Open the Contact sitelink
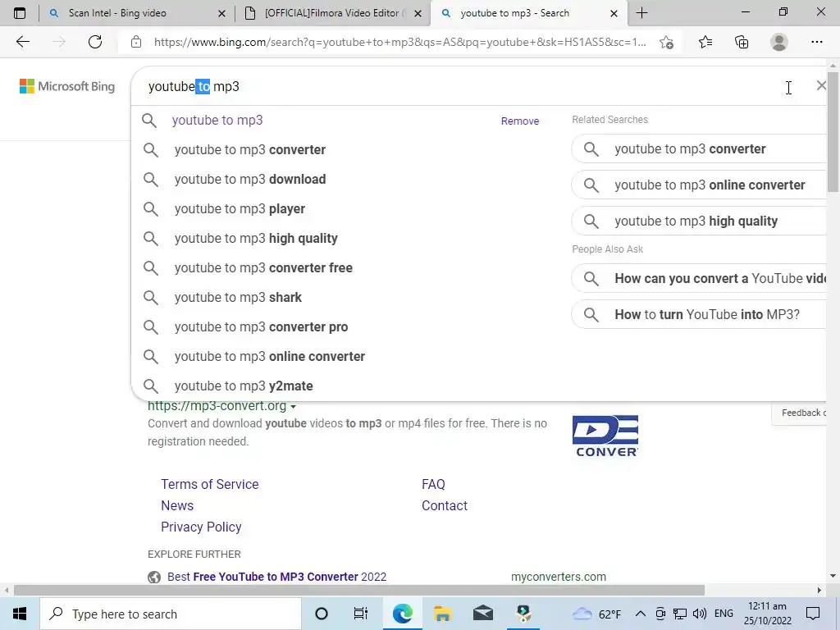 [444, 505]
